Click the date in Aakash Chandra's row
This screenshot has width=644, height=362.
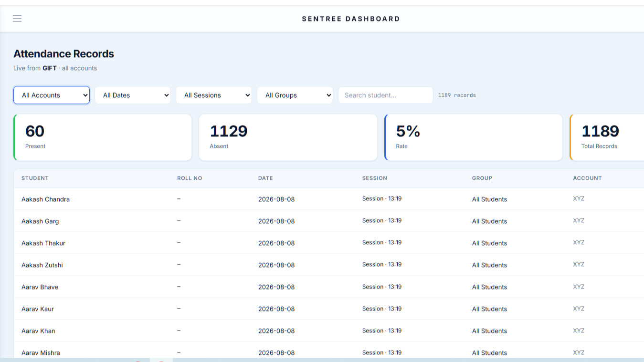click(x=276, y=199)
